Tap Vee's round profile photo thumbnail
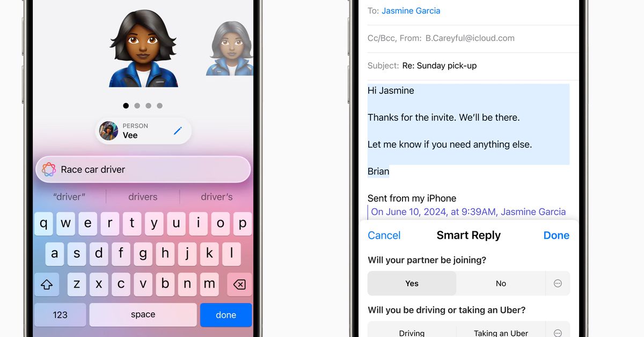The width and height of the screenshot is (644, 337). coord(109,131)
